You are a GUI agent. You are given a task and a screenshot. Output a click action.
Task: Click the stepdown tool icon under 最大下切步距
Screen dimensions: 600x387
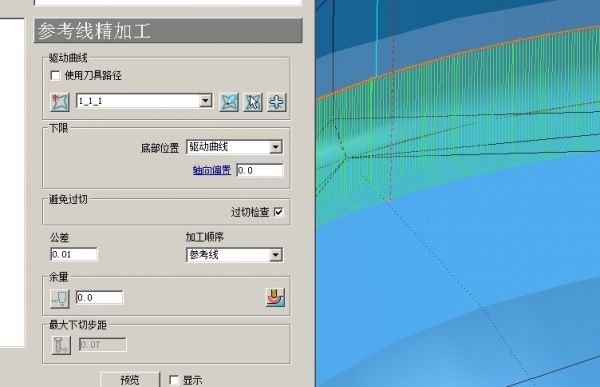(61, 345)
